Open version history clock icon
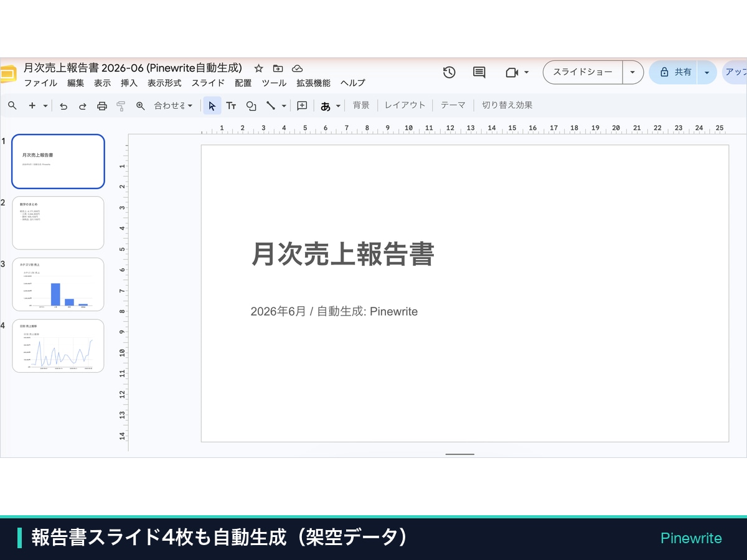747x560 pixels. (449, 72)
